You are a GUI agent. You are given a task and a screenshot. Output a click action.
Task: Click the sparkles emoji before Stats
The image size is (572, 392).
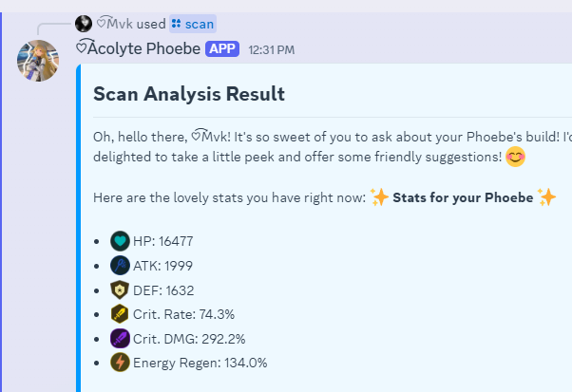[x=378, y=197]
